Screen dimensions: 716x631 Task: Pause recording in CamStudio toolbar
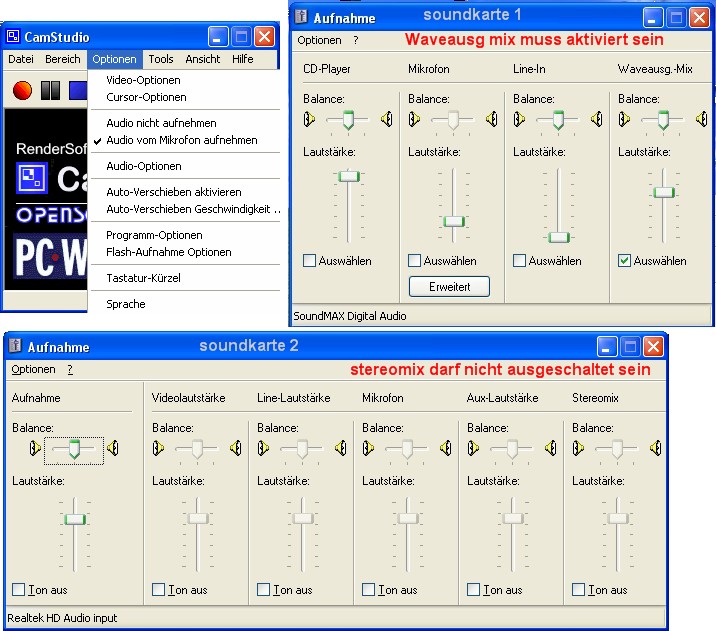pos(50,90)
